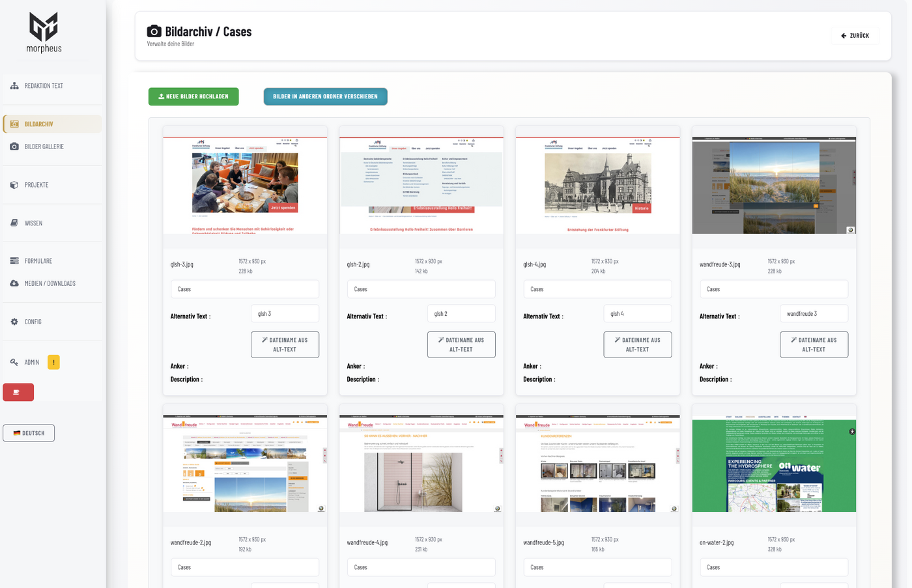This screenshot has height=588, width=912.
Task: Open Projekte menu item
Action: [52, 185]
